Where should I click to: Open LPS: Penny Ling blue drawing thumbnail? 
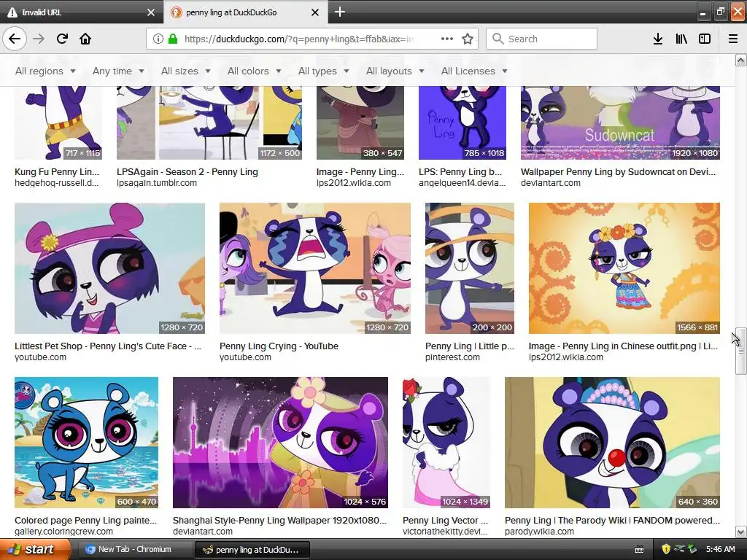462,122
